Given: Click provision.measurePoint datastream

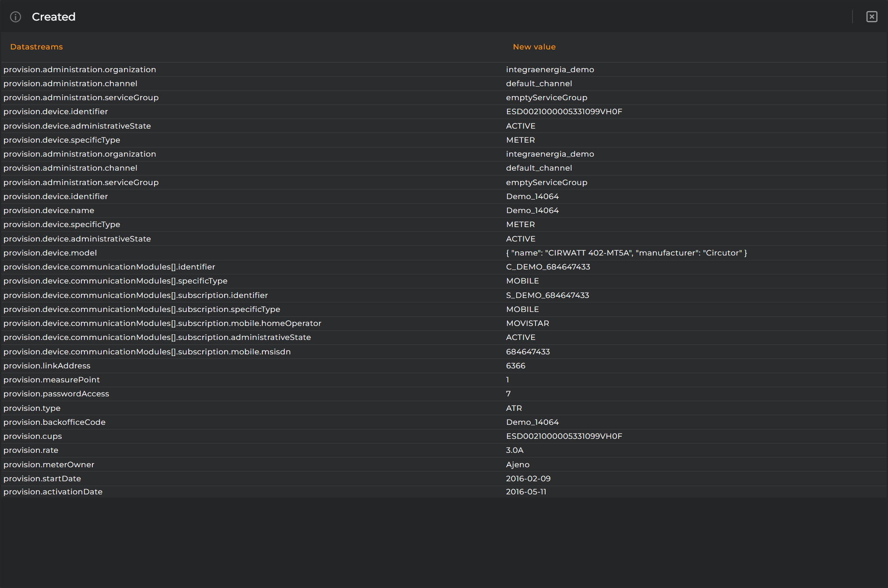Looking at the screenshot, I should (x=52, y=380).
